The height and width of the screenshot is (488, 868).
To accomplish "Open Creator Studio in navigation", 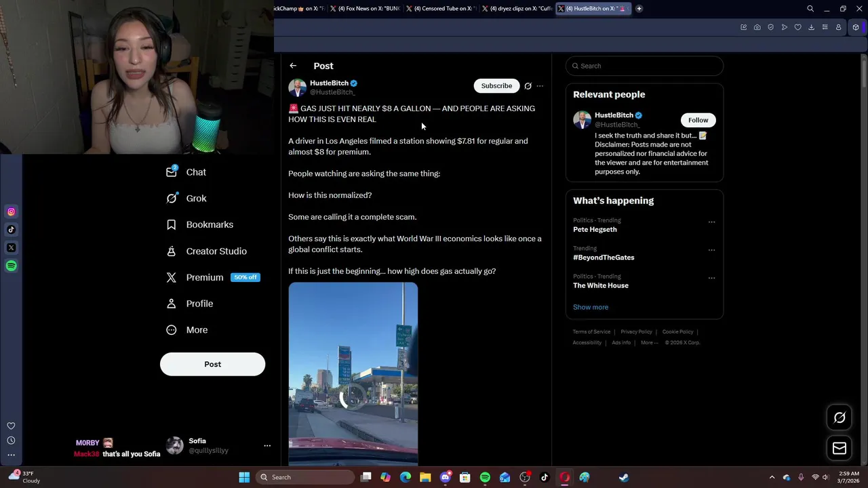I will (206, 251).
